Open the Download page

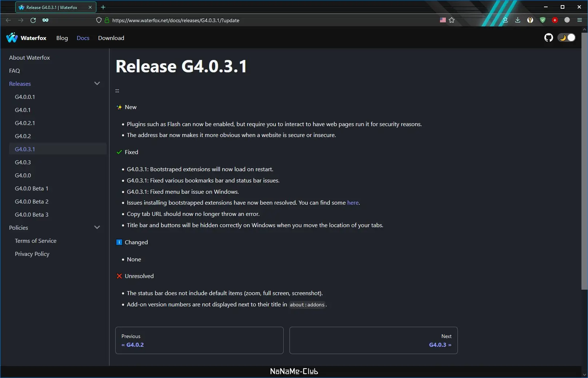pos(111,38)
